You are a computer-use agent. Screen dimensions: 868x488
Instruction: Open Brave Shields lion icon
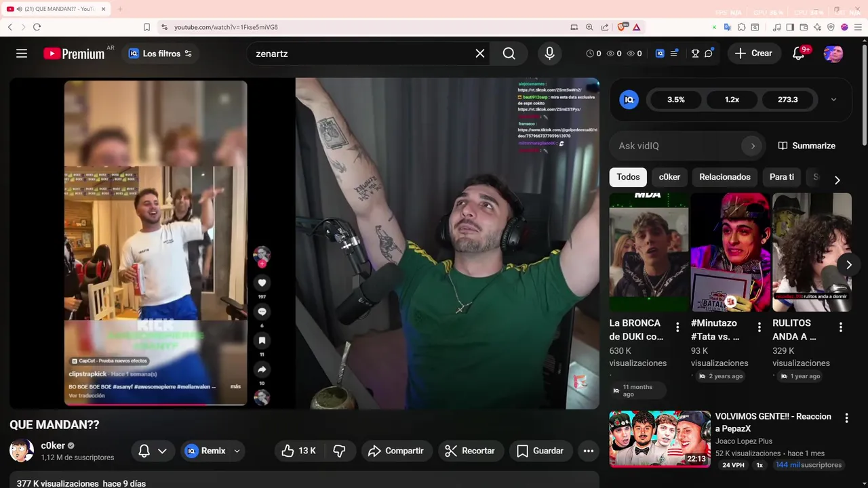point(622,27)
